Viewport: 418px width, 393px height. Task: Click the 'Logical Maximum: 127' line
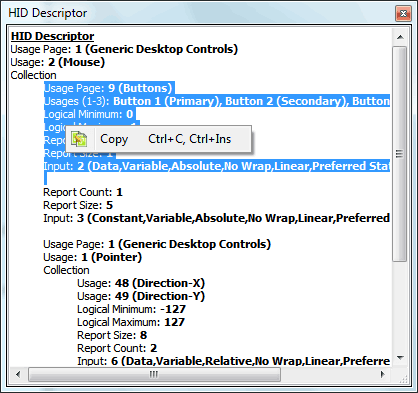pos(131,322)
